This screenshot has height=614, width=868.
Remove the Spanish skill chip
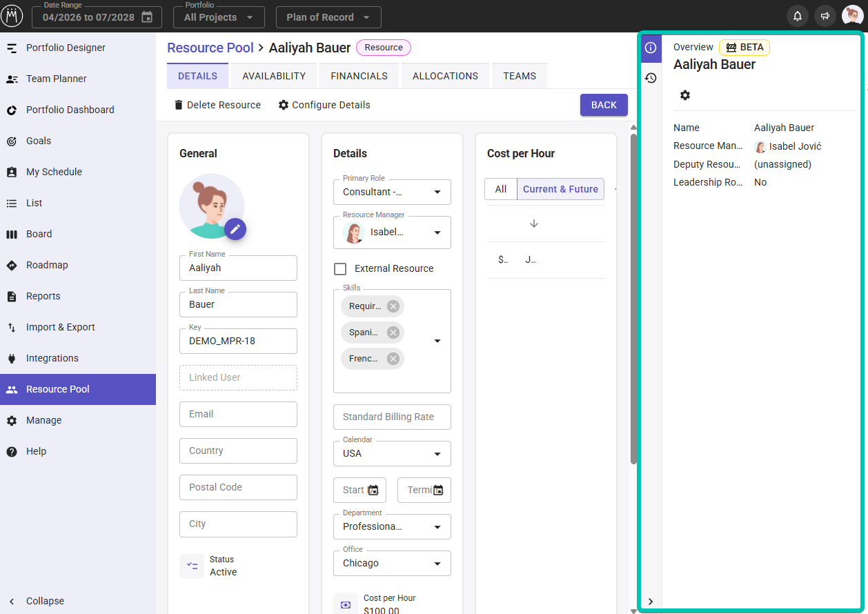[393, 333]
